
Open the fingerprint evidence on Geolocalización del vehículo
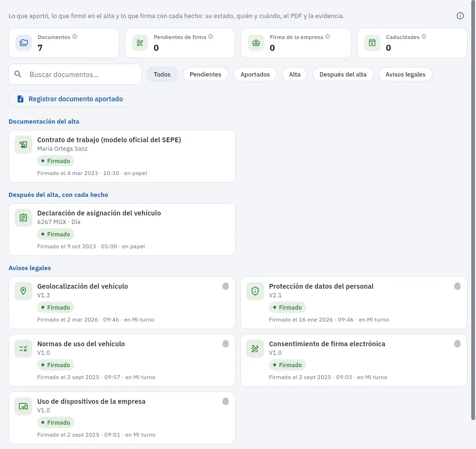pyautogui.click(x=226, y=286)
